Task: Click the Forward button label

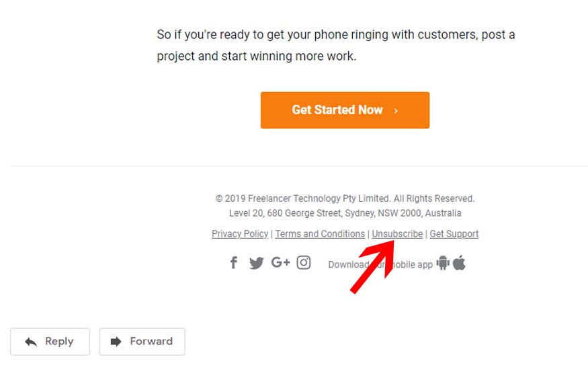Action: [151, 341]
